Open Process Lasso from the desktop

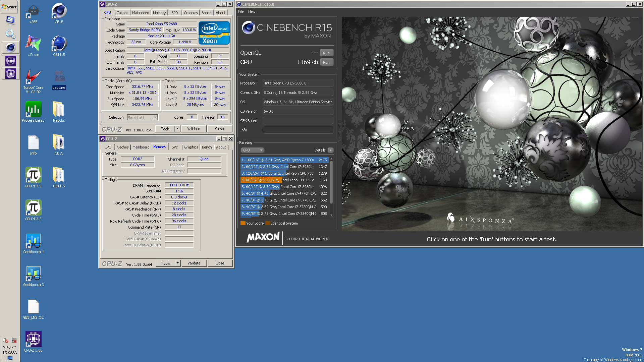(x=33, y=112)
